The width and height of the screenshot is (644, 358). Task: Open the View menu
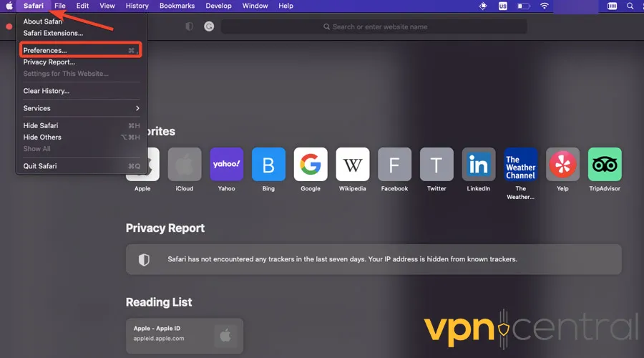107,6
